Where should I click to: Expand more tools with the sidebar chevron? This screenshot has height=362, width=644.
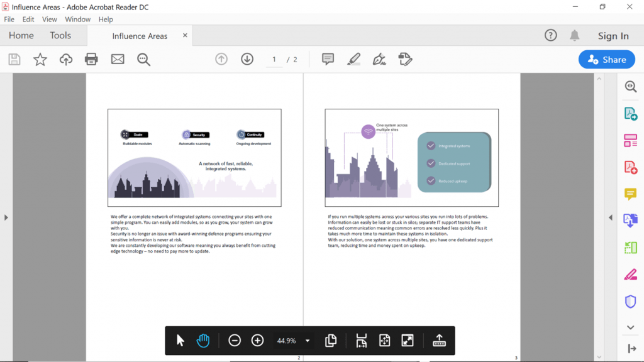[x=630, y=327]
